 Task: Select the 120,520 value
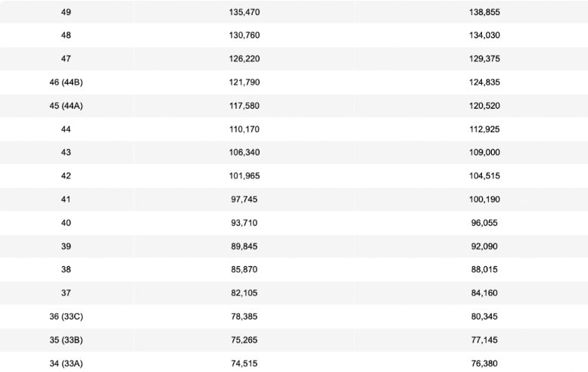point(484,106)
